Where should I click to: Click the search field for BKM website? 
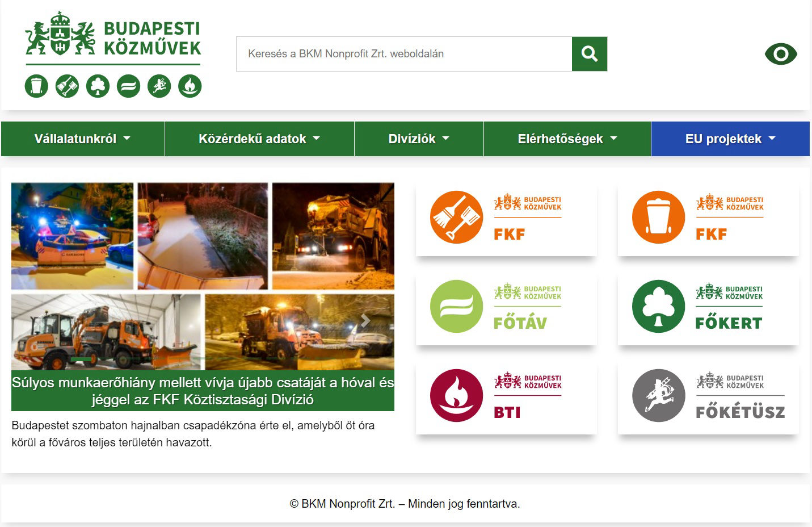pyautogui.click(x=403, y=54)
